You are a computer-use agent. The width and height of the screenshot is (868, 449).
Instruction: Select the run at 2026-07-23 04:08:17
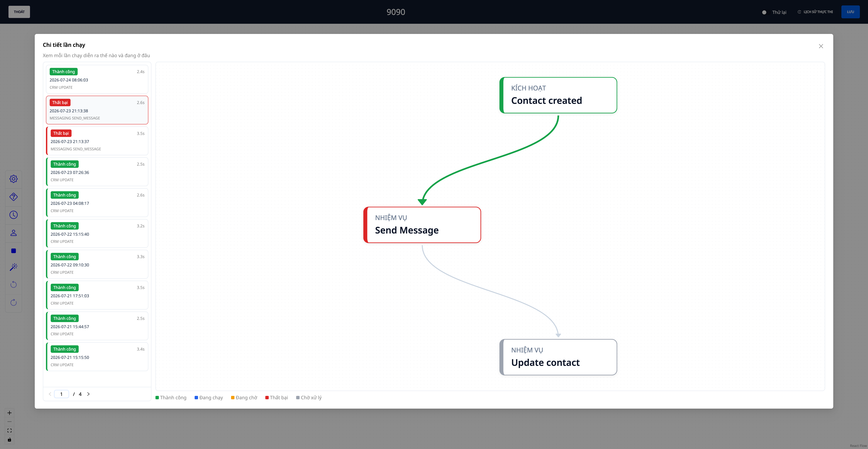97,202
